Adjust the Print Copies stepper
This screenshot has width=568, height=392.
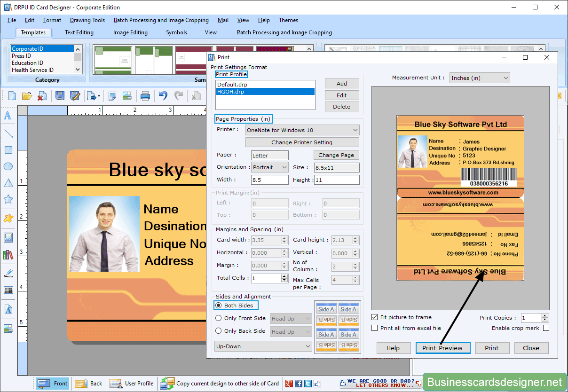click(x=545, y=318)
